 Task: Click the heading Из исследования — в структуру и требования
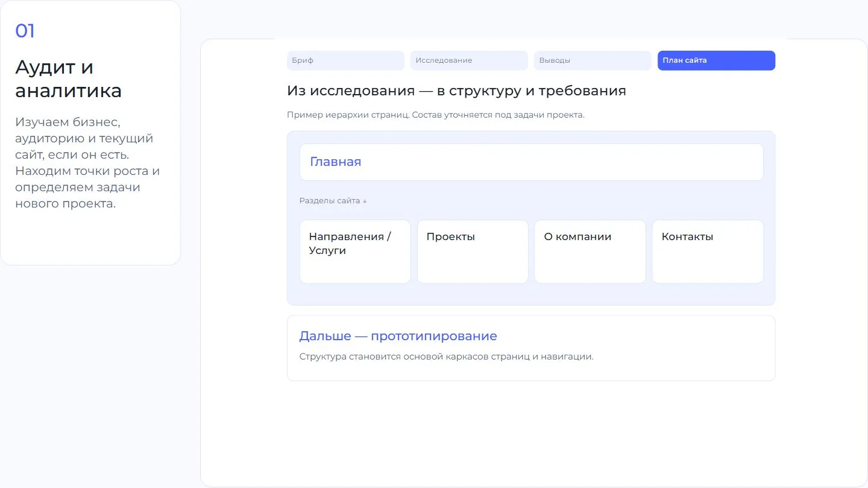456,91
